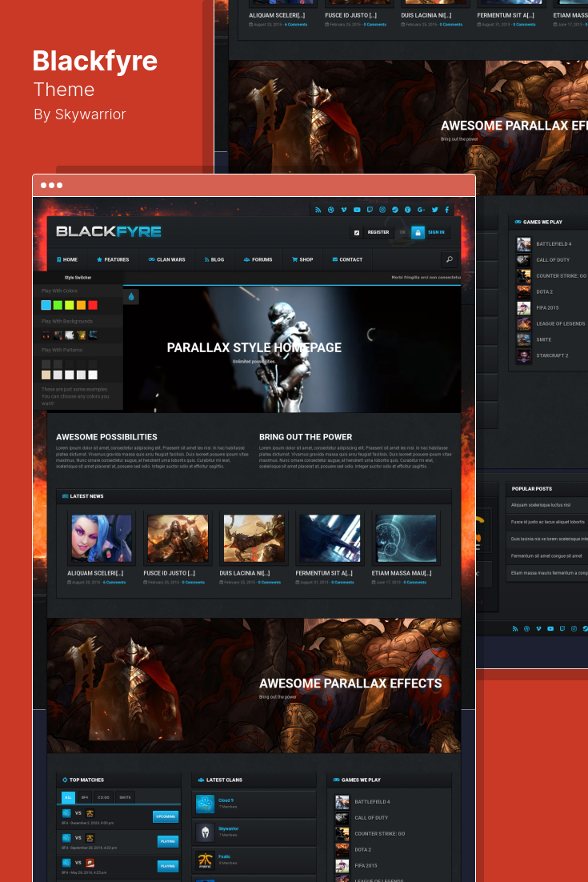Open the Cloud 9 clan link
588x882 pixels.
pyautogui.click(x=226, y=800)
